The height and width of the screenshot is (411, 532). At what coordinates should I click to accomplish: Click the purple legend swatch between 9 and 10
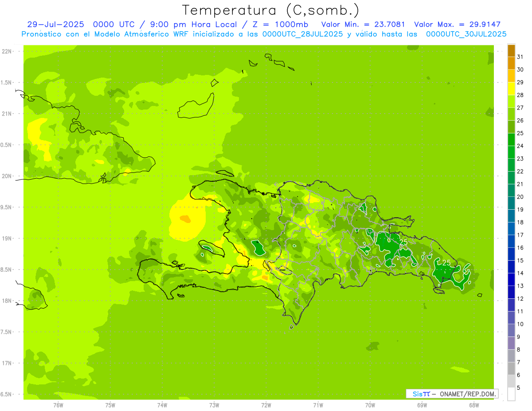[511, 330]
